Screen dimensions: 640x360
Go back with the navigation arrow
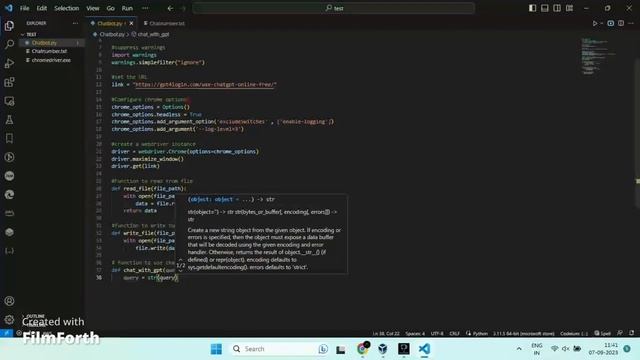[170, 8]
